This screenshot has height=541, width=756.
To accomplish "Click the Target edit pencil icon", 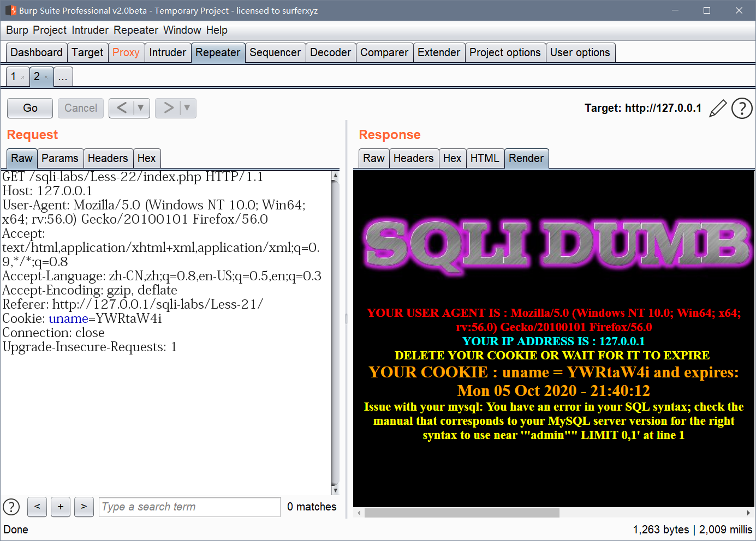I will pos(717,108).
